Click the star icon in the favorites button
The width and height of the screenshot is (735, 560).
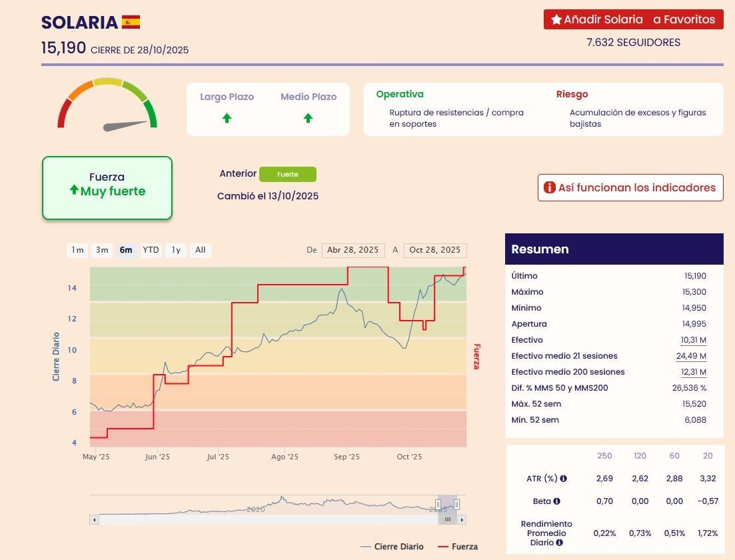(x=556, y=20)
